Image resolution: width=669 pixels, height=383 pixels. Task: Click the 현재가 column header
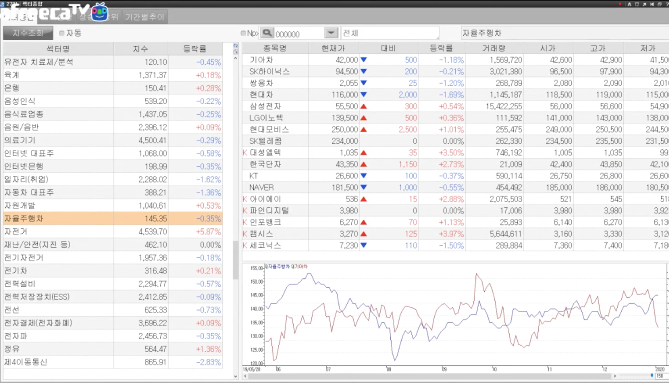(333, 49)
